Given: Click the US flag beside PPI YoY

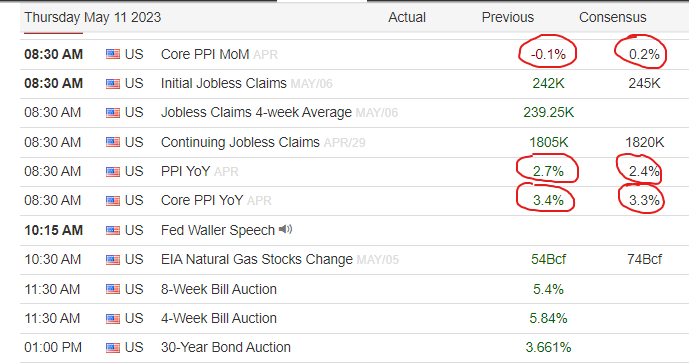Looking at the screenshot, I should coord(112,171).
